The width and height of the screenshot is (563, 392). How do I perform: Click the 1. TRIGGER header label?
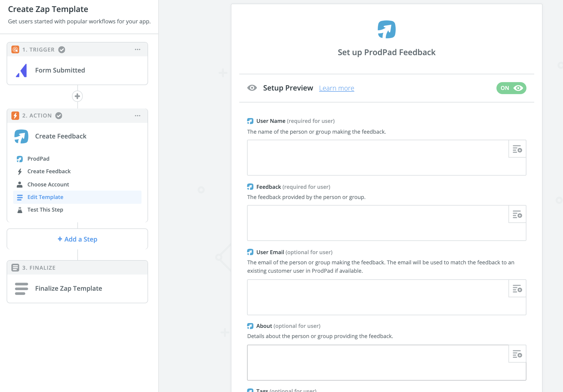tap(38, 50)
